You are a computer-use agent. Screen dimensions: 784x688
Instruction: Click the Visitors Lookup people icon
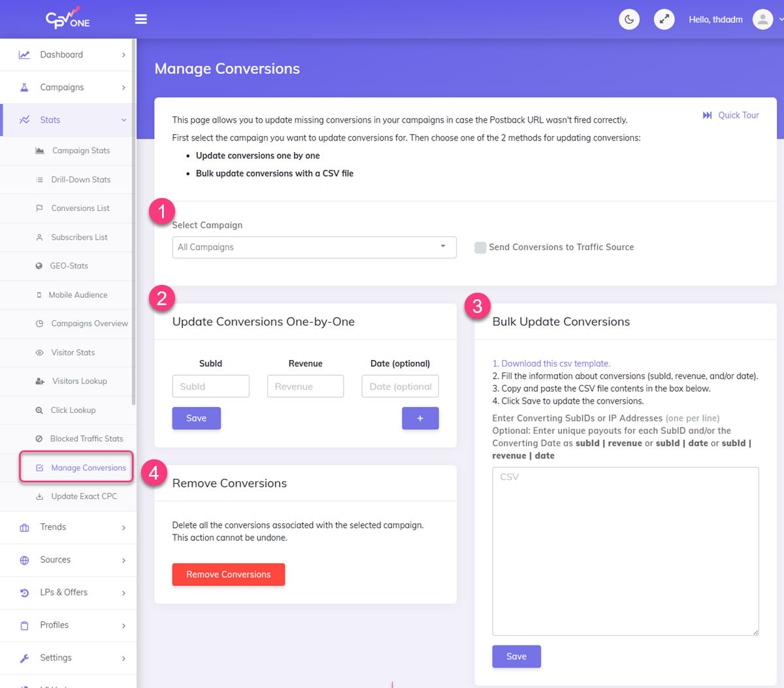click(41, 381)
